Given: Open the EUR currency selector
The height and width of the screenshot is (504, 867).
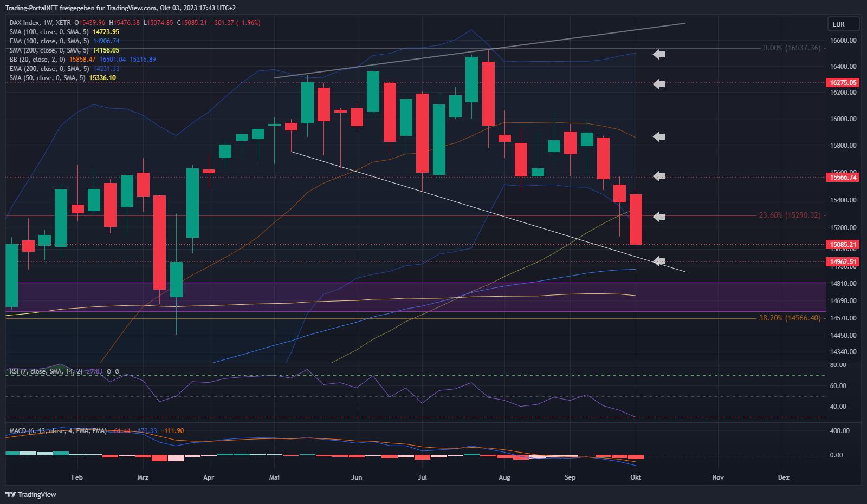Looking at the screenshot, I should coord(844,24).
